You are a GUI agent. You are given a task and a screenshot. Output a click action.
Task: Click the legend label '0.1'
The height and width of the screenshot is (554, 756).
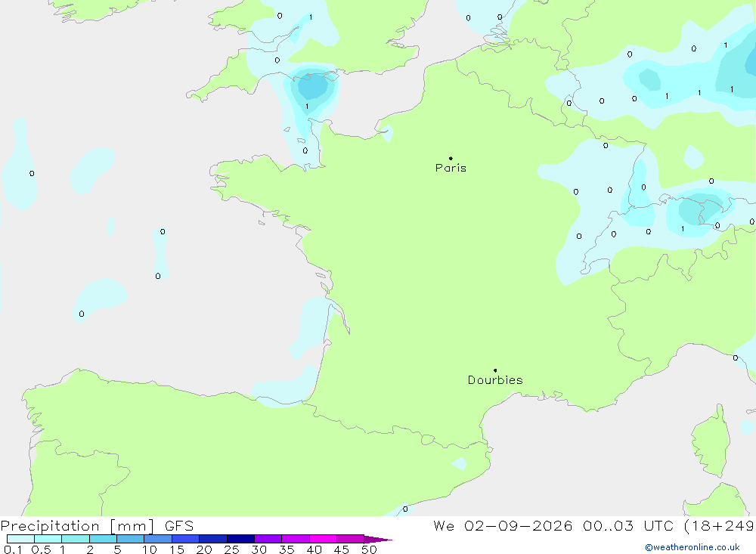[13, 549]
